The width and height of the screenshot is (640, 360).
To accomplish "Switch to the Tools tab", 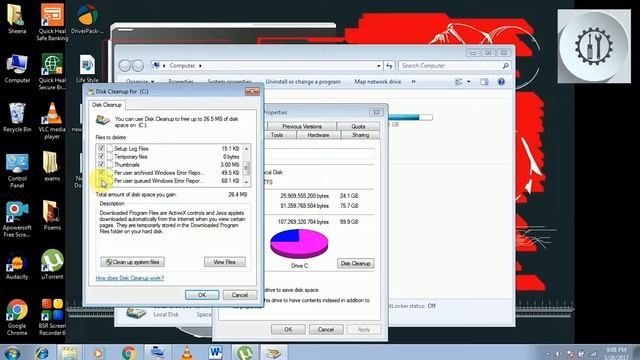I will click(277, 135).
